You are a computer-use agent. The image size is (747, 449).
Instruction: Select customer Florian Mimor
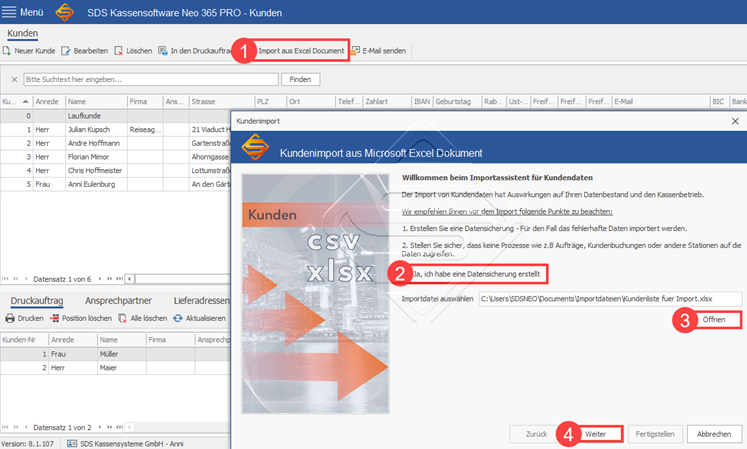(x=115, y=157)
